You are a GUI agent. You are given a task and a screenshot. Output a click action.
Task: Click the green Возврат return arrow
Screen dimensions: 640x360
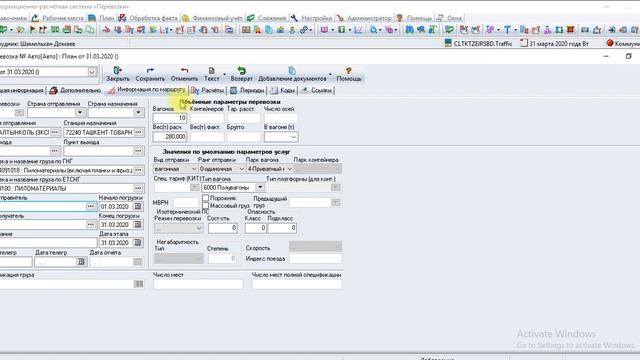pyautogui.click(x=241, y=71)
